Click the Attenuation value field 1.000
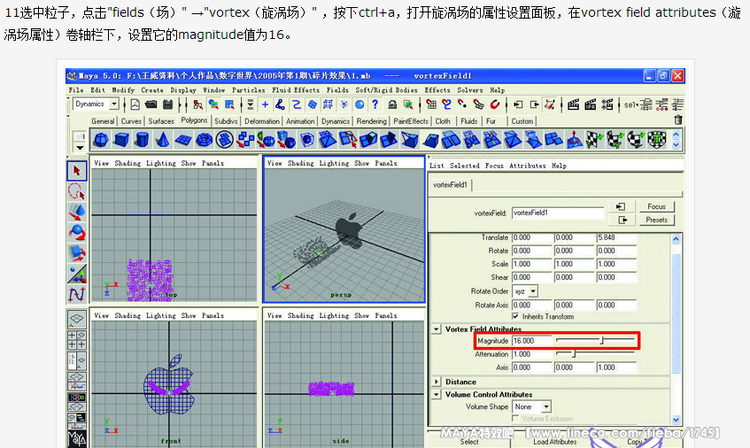This screenshot has height=448, width=750. tap(532, 354)
